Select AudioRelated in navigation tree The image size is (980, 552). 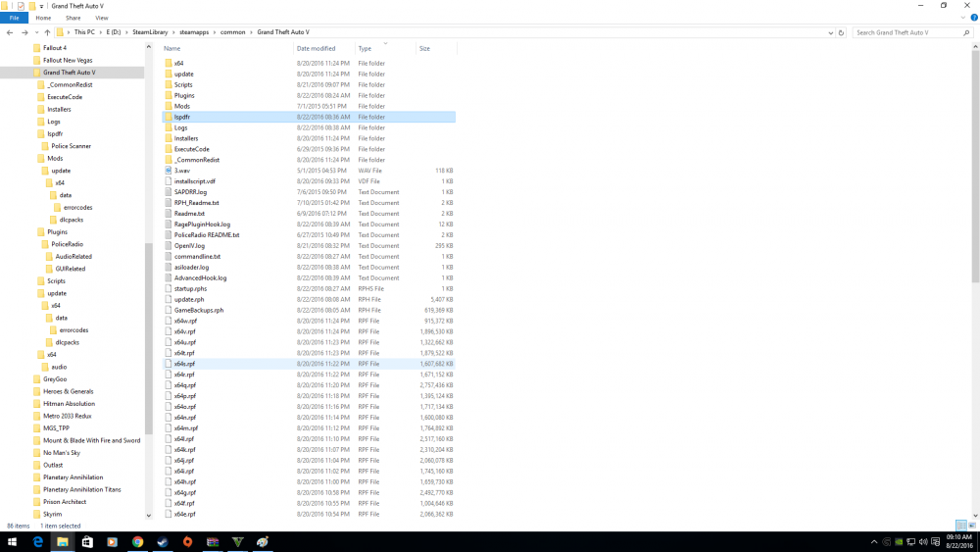click(x=73, y=256)
